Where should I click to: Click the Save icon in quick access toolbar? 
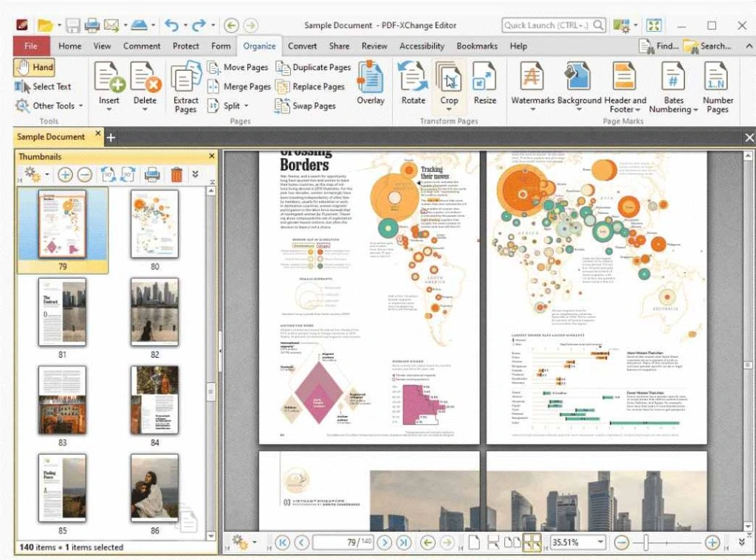click(x=73, y=25)
